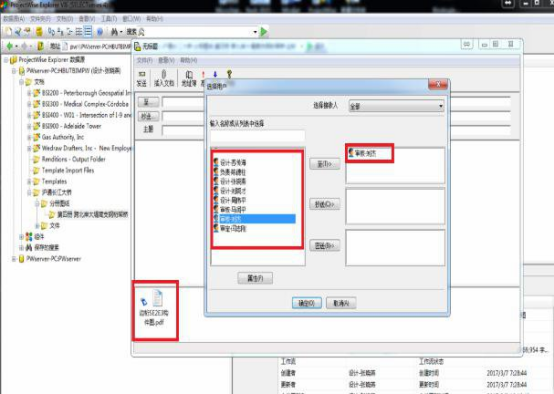Viewport: 554px width, 394px height.
Task: Cancel with the 取消(A) button
Action: [x=341, y=303]
